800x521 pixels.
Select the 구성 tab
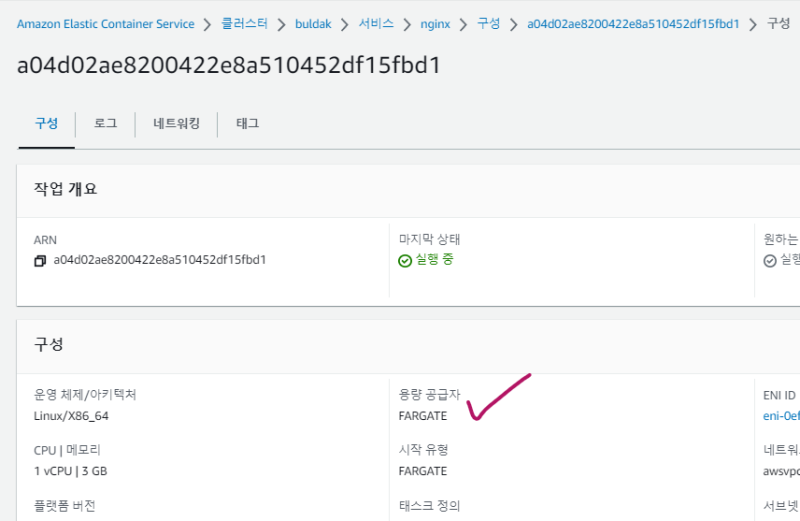click(x=46, y=123)
